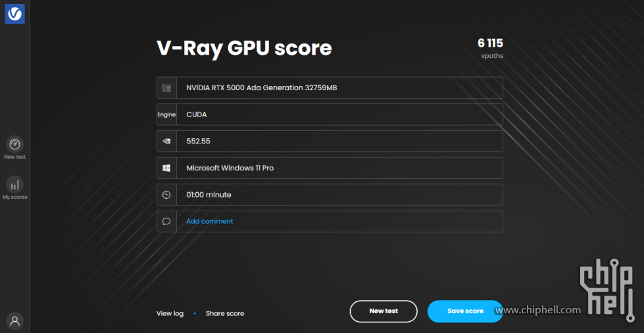Image resolution: width=644 pixels, height=333 pixels.
Task: Open My scores from the sidebar
Action: [14, 188]
